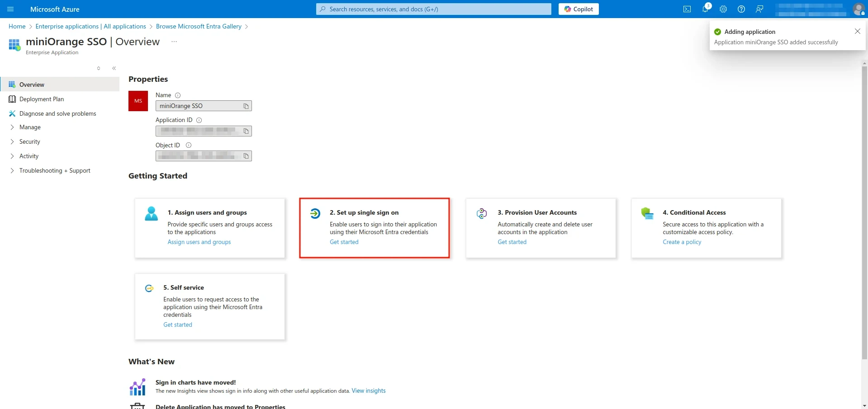Open the portal settings gear

[x=723, y=9]
